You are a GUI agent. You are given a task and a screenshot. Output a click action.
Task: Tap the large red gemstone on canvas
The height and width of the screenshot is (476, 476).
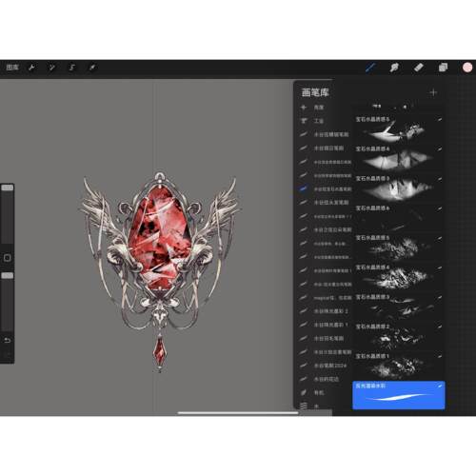[160, 238]
